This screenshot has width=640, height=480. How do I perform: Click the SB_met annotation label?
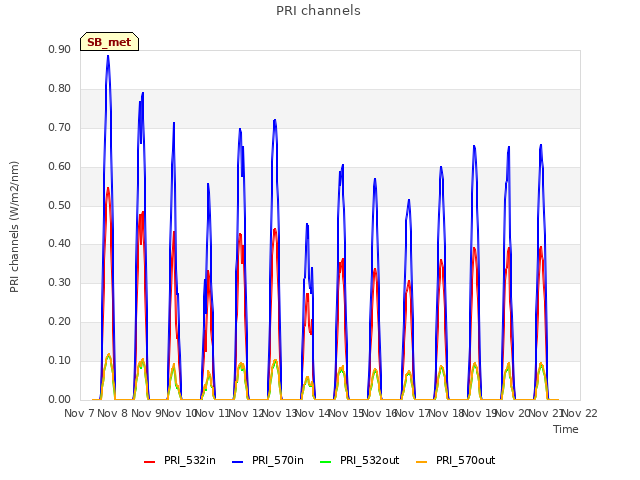point(109,42)
